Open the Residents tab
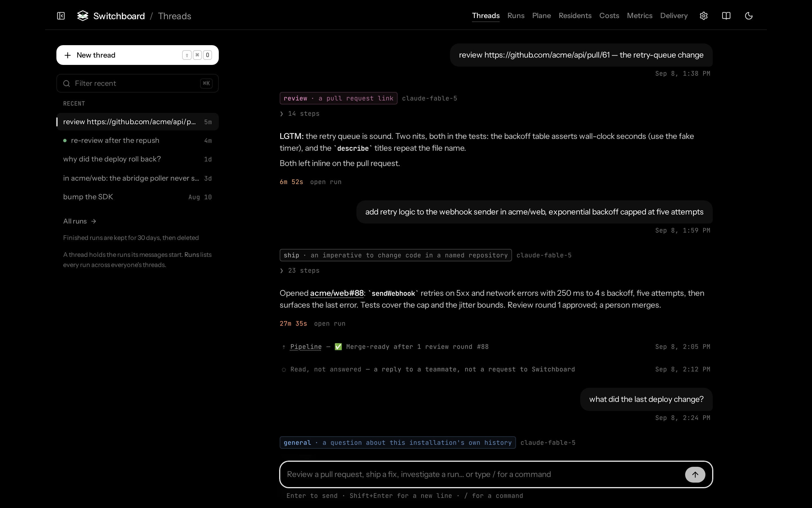This screenshot has width=812, height=508. coord(575,16)
